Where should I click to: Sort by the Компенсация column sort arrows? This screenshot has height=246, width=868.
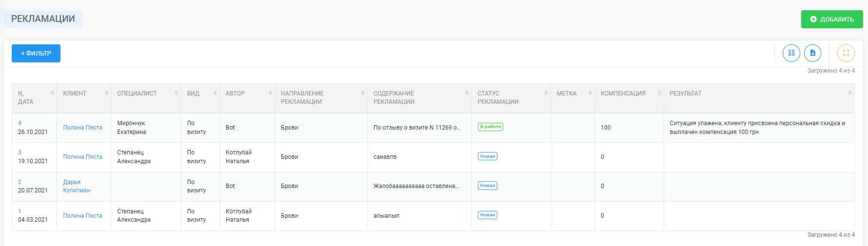(659, 93)
